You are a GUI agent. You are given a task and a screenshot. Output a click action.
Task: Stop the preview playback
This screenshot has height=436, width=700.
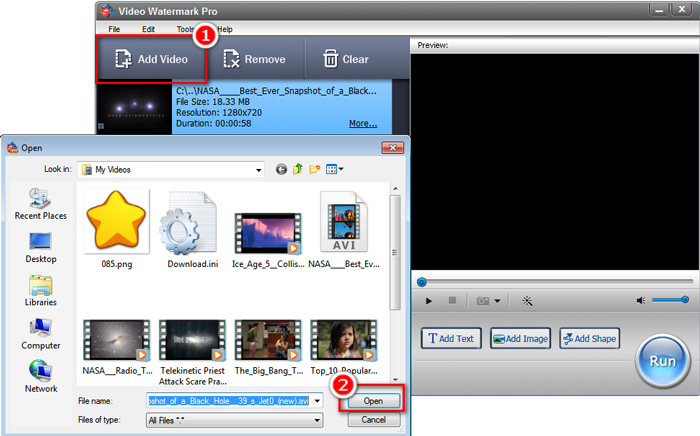coord(452,300)
